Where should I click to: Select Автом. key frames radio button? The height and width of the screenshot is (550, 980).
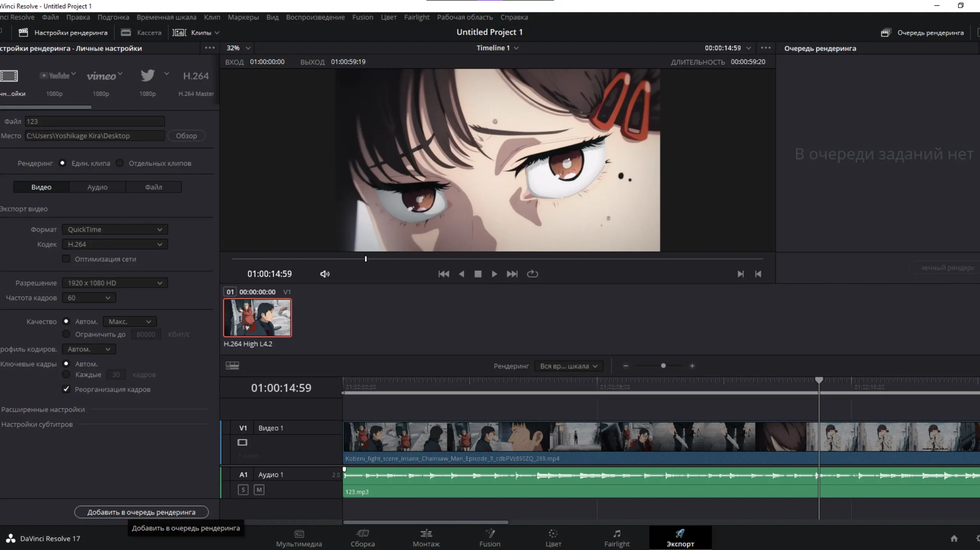coord(66,364)
